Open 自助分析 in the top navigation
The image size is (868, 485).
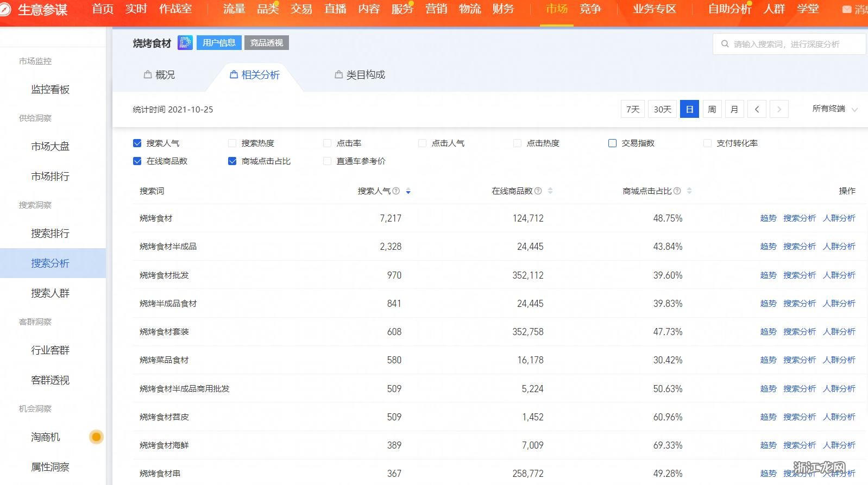[729, 9]
